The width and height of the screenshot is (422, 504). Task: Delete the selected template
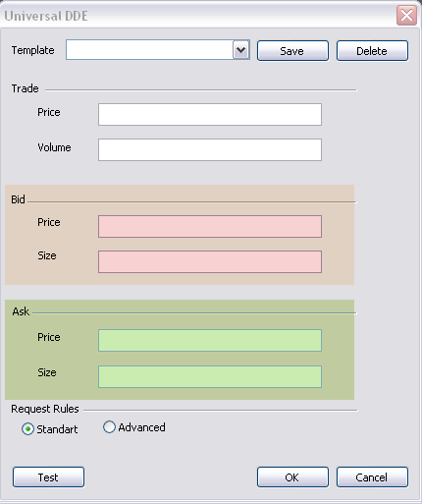pos(372,51)
